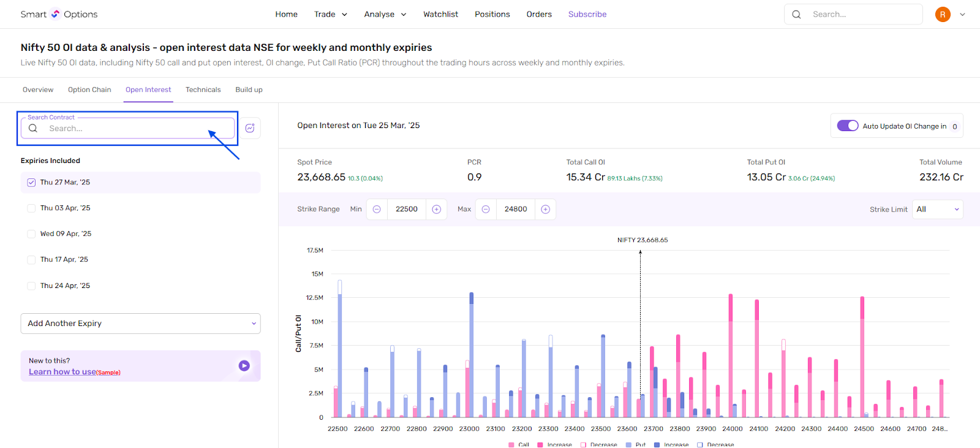Open the Add Another Expiry dropdown
Viewport: 980px width, 448px height.
click(x=140, y=324)
